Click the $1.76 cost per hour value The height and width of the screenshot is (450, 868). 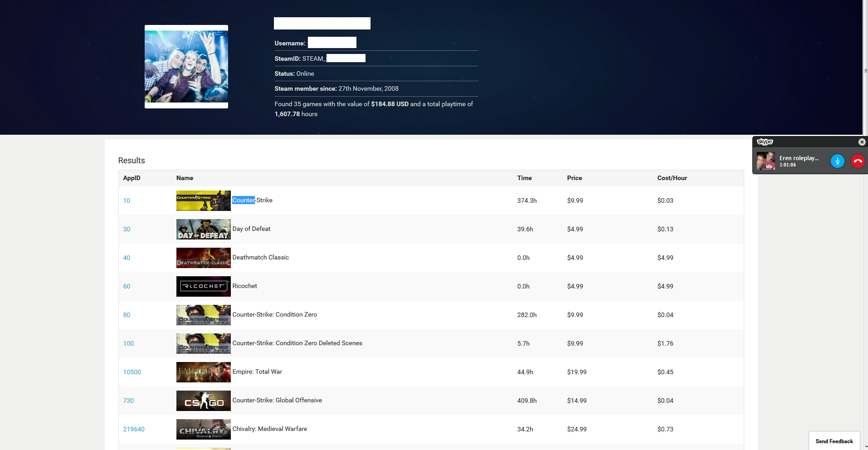coord(665,343)
